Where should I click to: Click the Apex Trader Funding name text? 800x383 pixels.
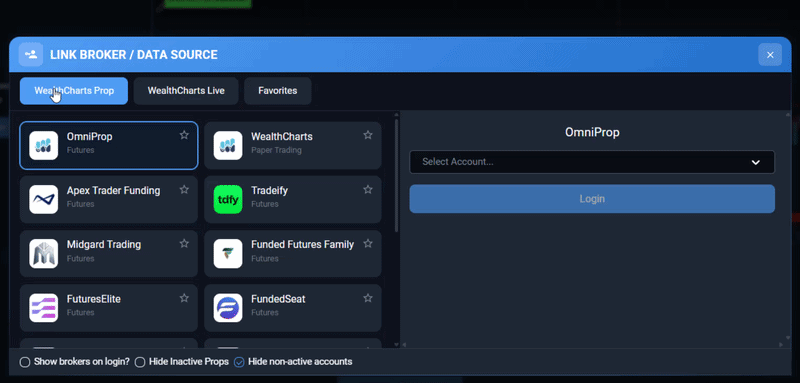[113, 191]
